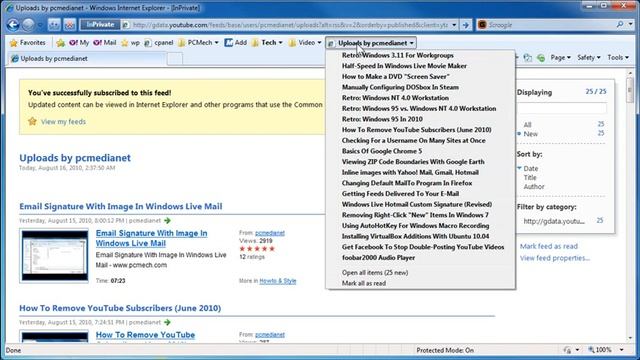Click the star icon beside View my feeds
This screenshot has height=360, width=640.
click(32, 121)
